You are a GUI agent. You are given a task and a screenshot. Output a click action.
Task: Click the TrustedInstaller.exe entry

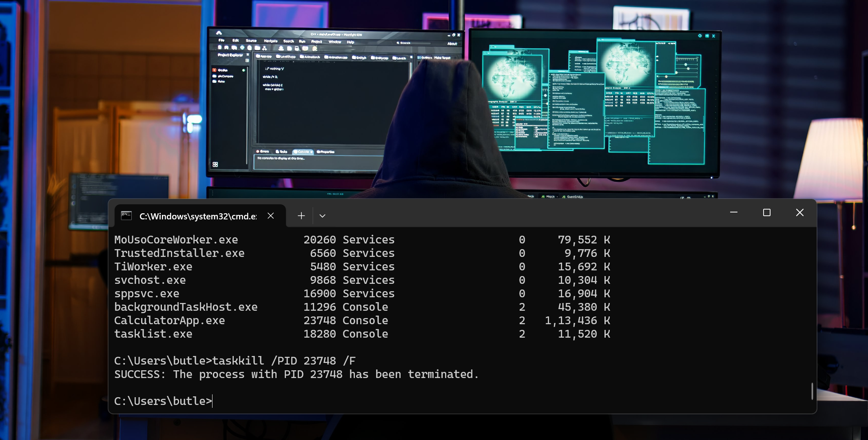pyautogui.click(x=179, y=253)
